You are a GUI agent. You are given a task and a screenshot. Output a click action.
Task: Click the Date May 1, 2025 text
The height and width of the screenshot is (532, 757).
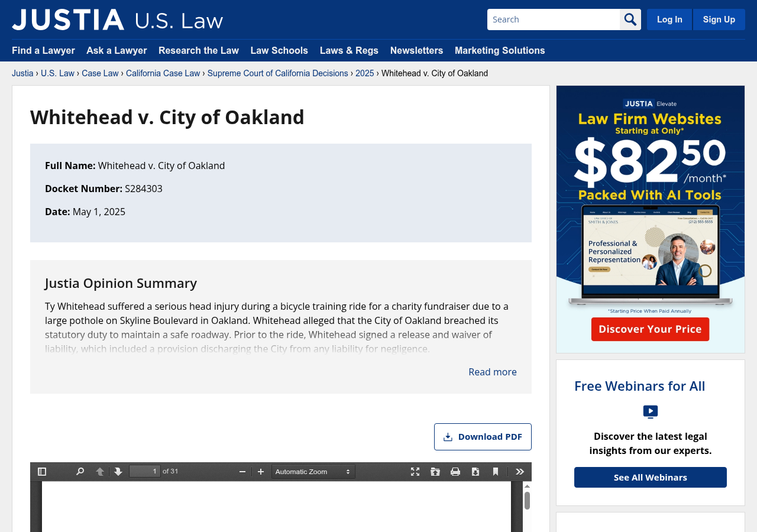(85, 212)
